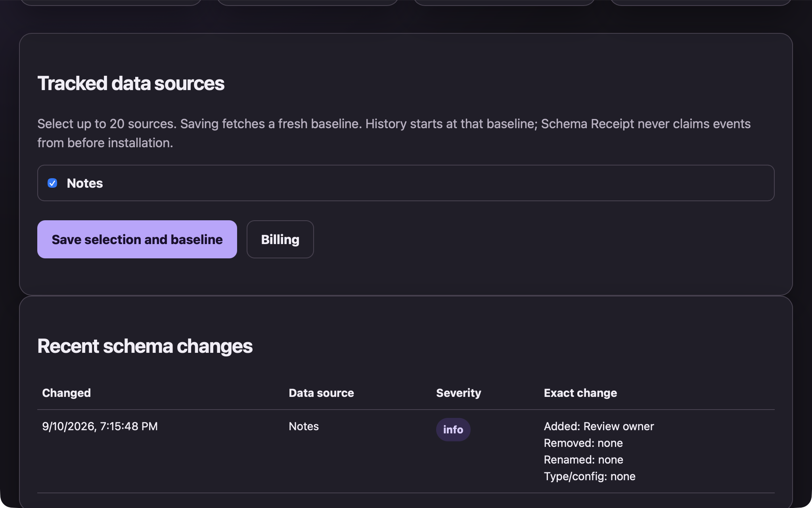Viewport: 812px width, 508px height.
Task: Select the 'Renamed: none' line
Action: pyautogui.click(x=584, y=460)
